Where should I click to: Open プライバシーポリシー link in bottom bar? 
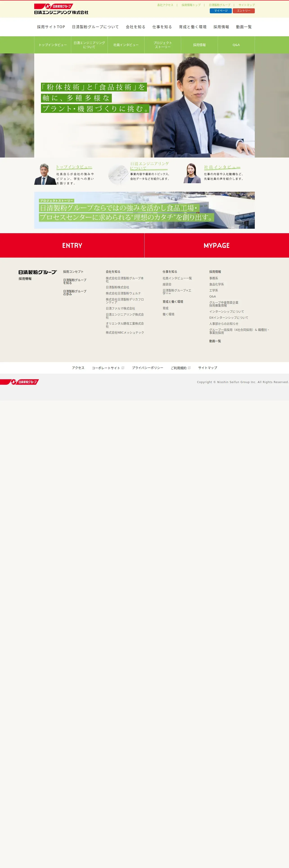(x=147, y=368)
